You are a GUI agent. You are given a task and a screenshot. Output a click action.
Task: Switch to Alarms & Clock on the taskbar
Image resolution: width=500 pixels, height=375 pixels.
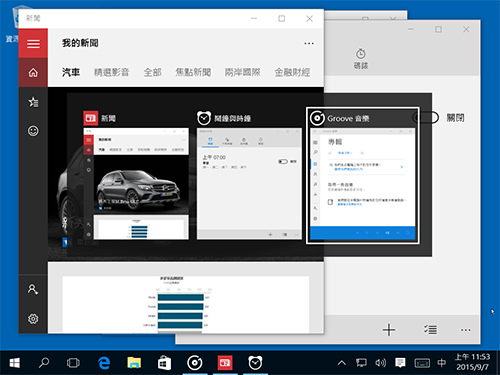coord(255,363)
